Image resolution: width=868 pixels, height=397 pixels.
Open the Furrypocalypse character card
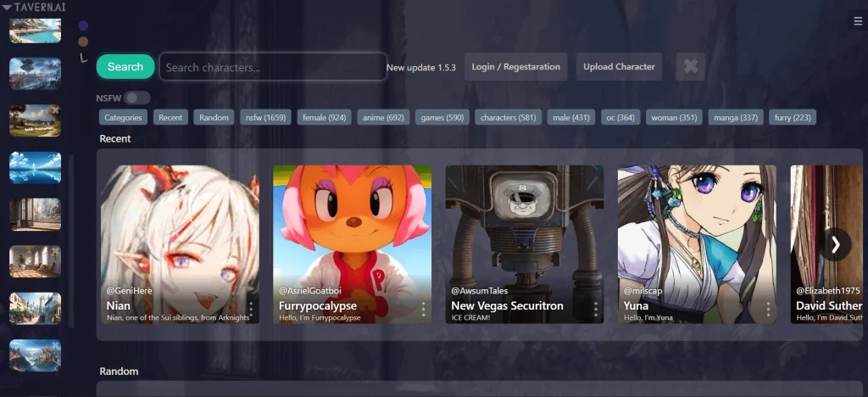pos(352,244)
